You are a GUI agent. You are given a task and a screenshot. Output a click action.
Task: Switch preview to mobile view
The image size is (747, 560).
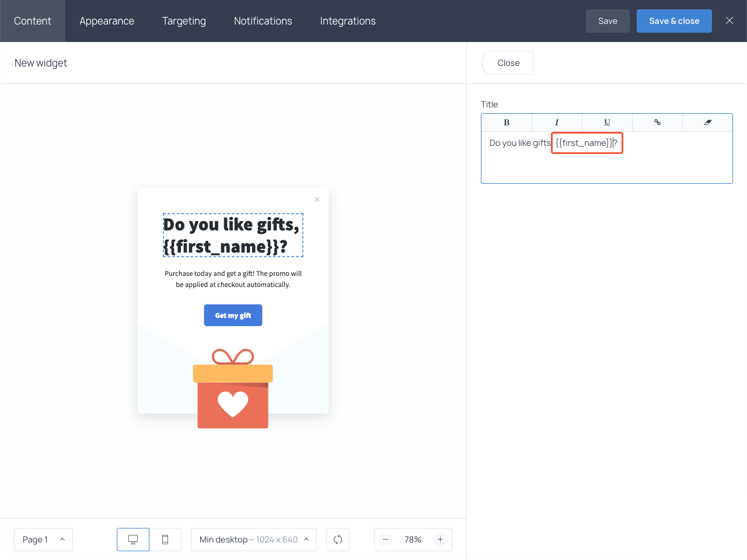pyautogui.click(x=166, y=540)
